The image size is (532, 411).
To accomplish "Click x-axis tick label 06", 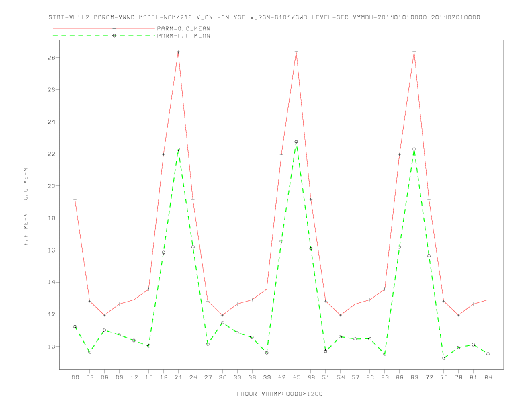I will coord(105,377).
